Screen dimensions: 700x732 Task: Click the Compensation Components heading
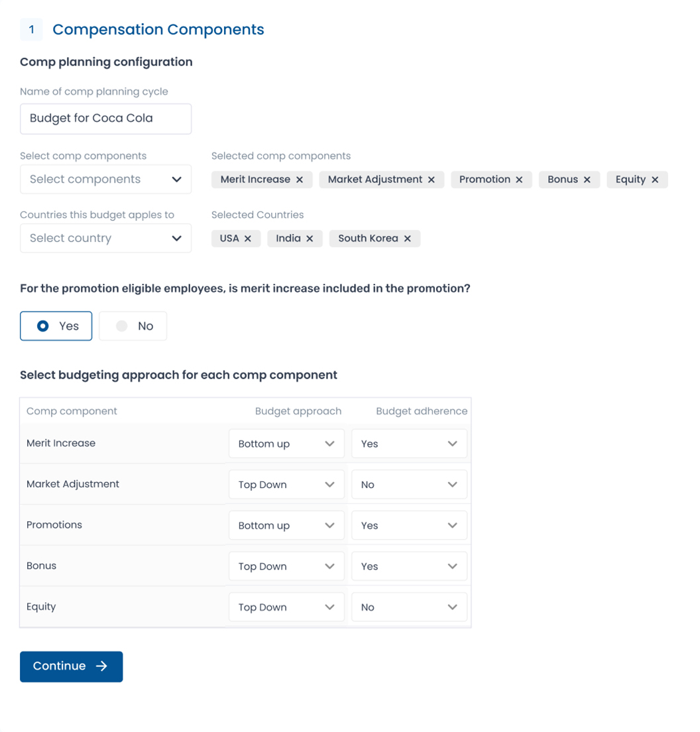pyautogui.click(x=158, y=29)
